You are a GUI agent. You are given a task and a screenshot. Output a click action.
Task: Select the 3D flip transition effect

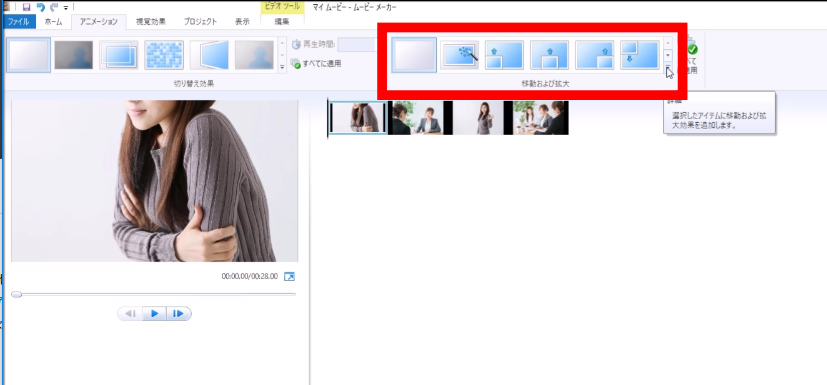209,55
